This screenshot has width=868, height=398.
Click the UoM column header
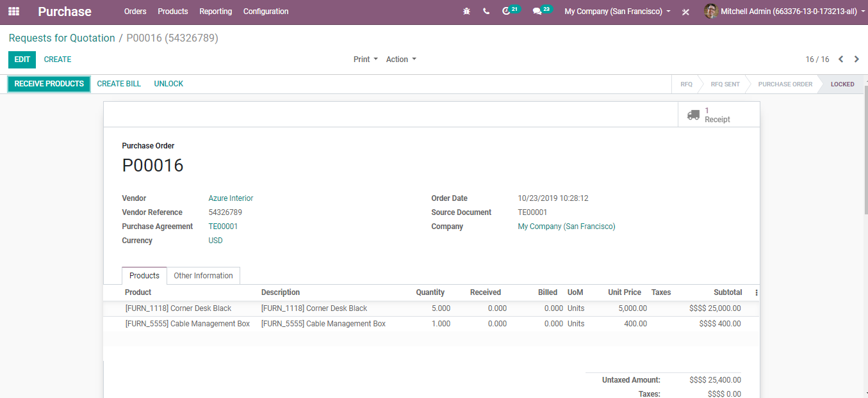click(575, 292)
